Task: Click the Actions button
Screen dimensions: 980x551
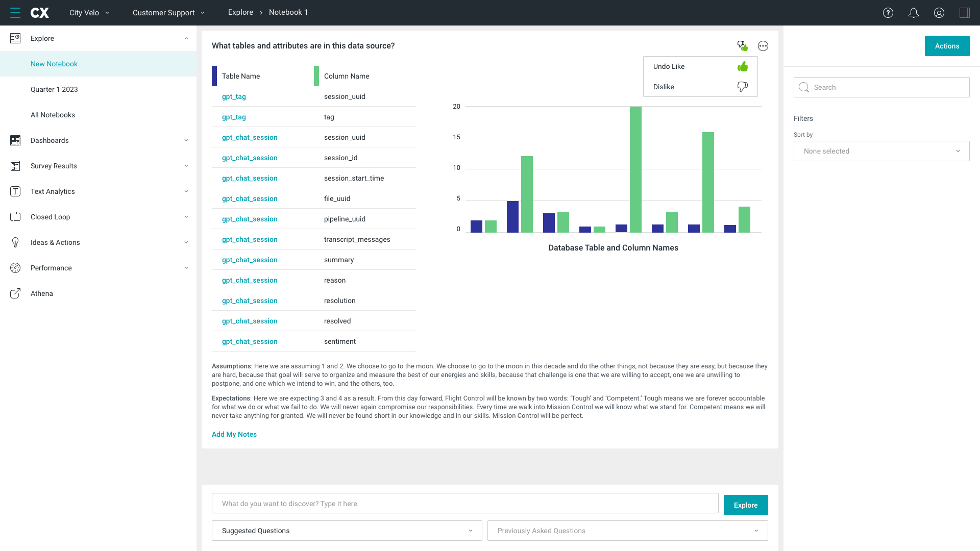Action: (947, 46)
